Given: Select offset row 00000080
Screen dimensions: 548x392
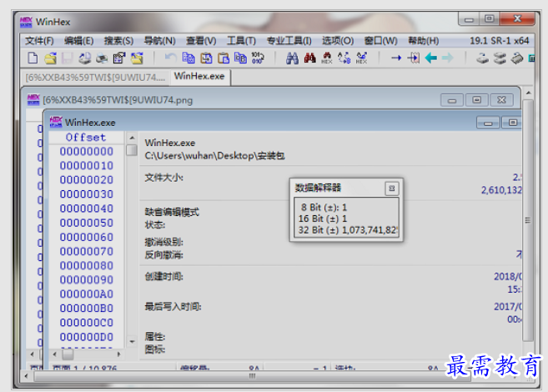Looking at the screenshot, I should tap(86, 265).
